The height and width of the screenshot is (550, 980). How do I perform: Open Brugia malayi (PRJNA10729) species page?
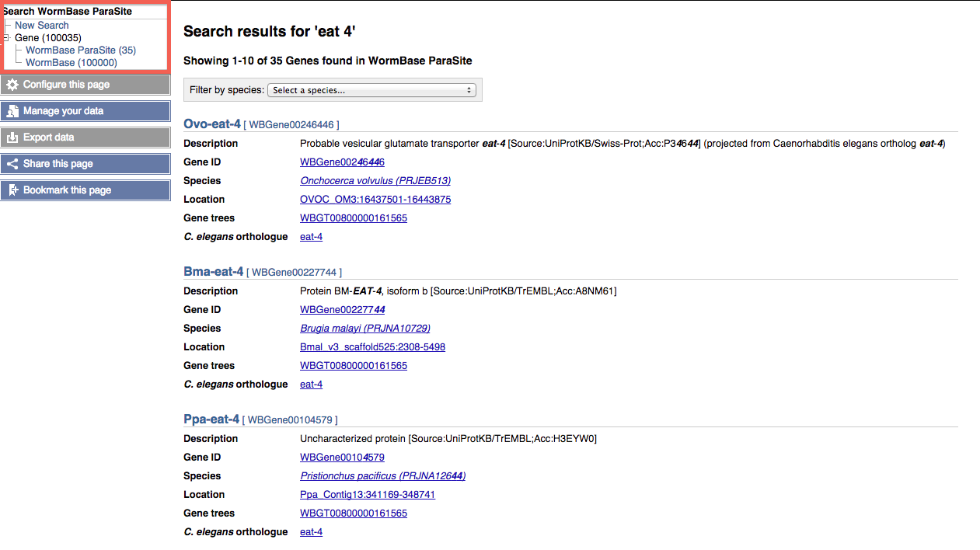pyautogui.click(x=364, y=328)
